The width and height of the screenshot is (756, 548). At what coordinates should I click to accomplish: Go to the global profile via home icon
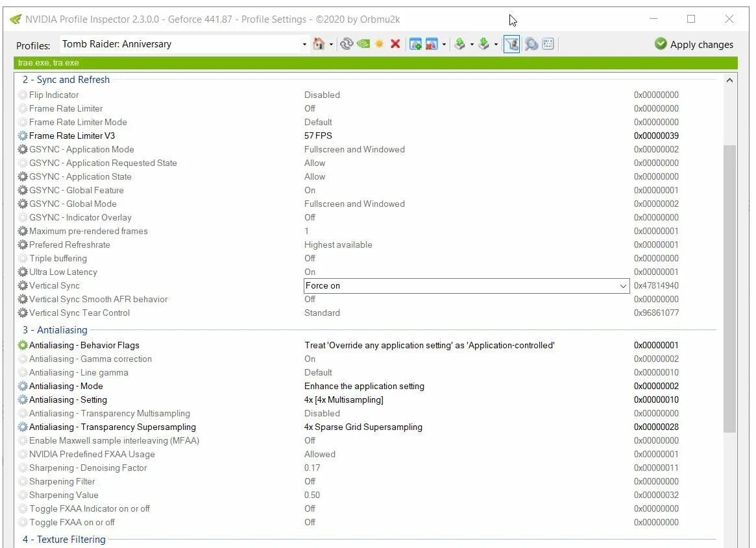tap(318, 44)
